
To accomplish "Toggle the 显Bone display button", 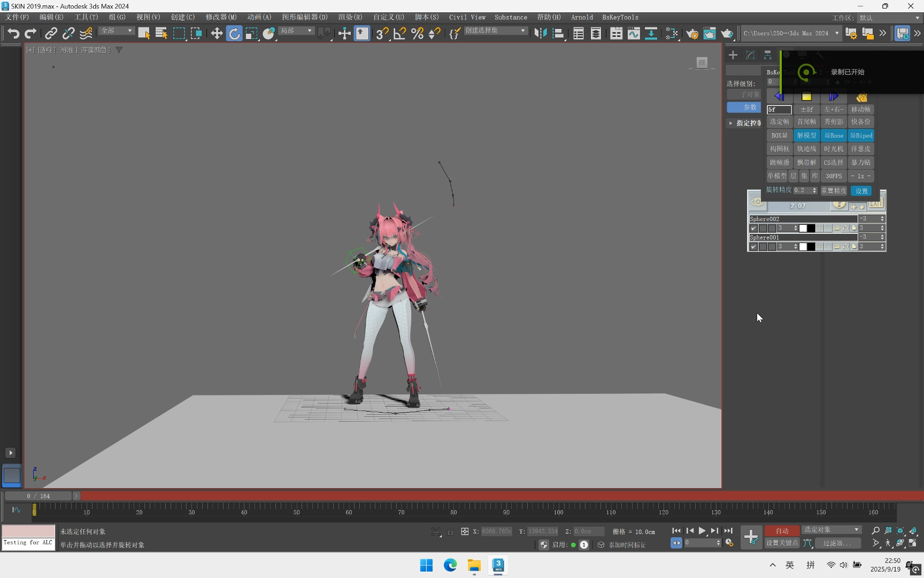I will tap(834, 135).
